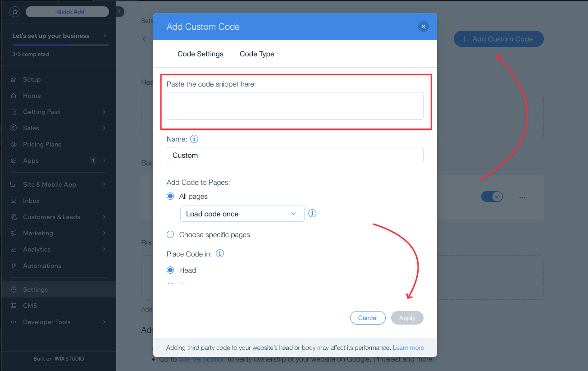Open the three-dot menu for the code entry
The width and height of the screenshot is (588, 371).
pos(522,197)
